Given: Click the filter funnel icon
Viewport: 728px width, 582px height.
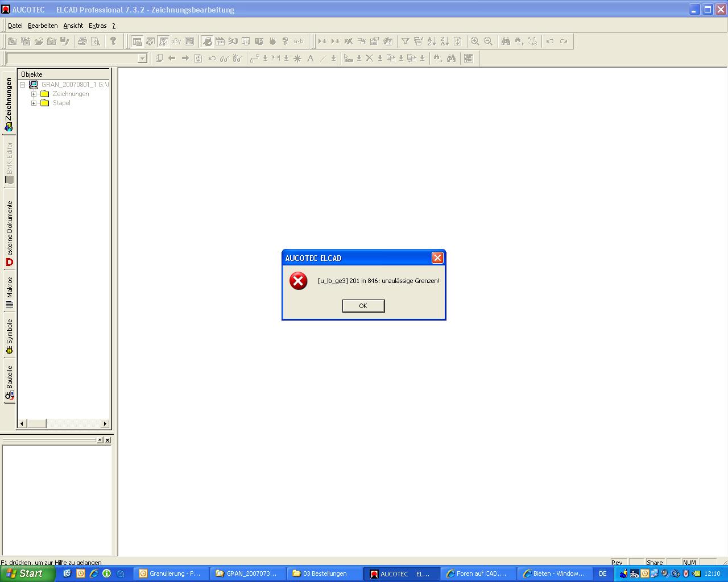Looking at the screenshot, I should pos(405,41).
